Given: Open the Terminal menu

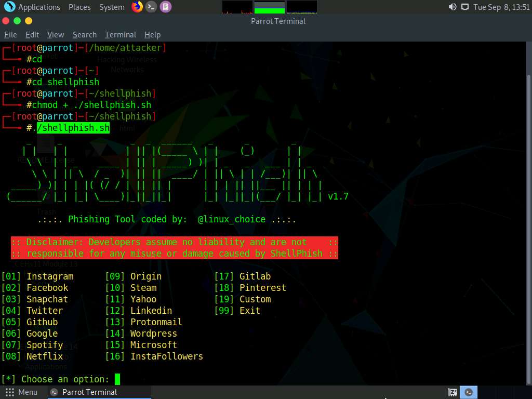Looking at the screenshot, I should click(121, 35).
